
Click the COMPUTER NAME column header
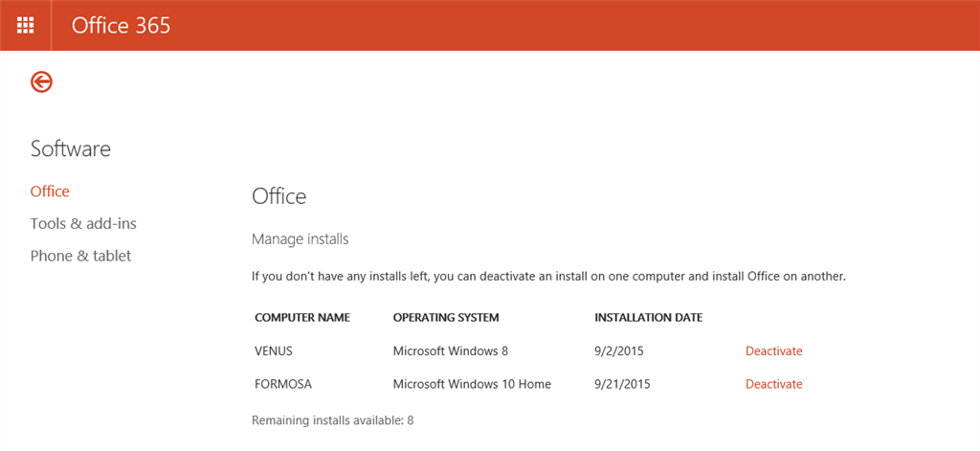(302, 318)
